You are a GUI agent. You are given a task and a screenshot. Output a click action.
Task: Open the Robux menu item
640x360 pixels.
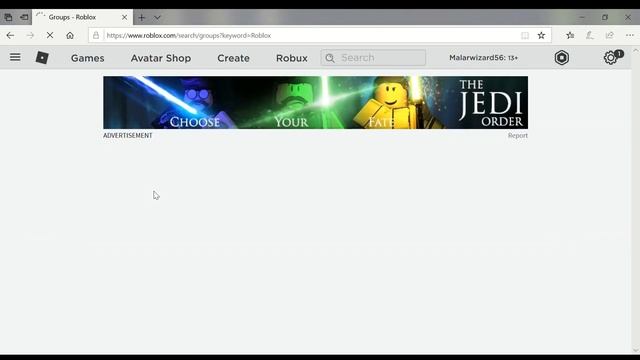pyautogui.click(x=292, y=58)
